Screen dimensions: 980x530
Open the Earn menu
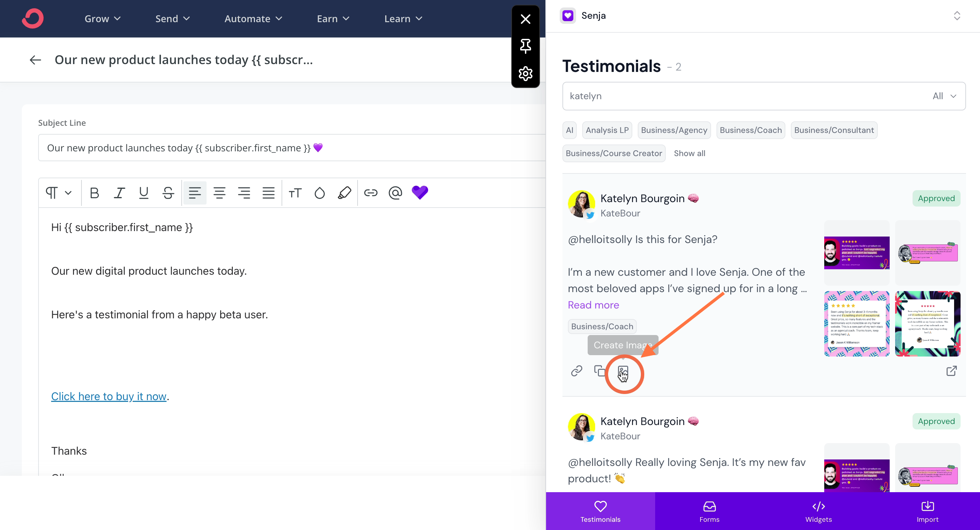click(333, 19)
